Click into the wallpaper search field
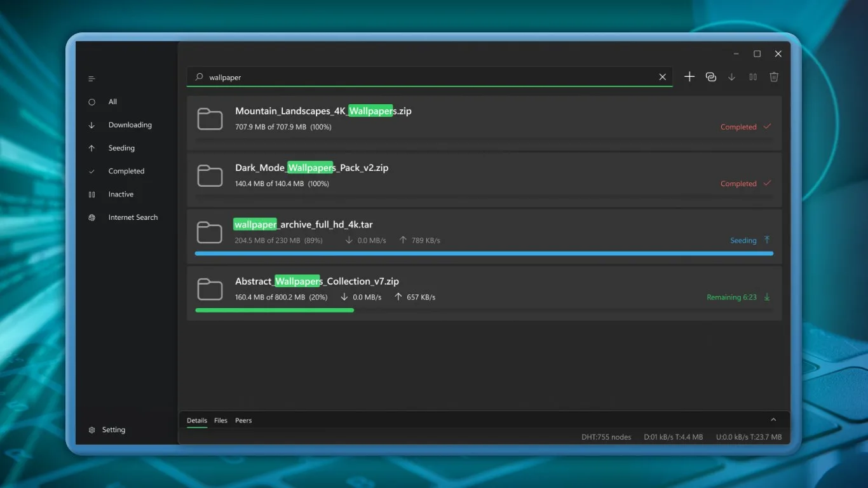This screenshot has height=488, width=868. (x=430, y=77)
